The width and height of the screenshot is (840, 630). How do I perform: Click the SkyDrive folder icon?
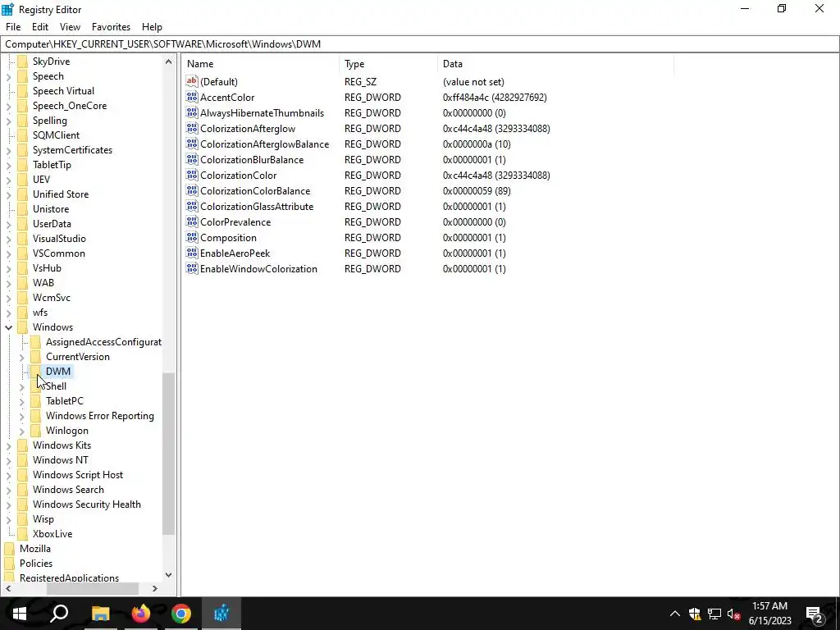[x=22, y=61]
